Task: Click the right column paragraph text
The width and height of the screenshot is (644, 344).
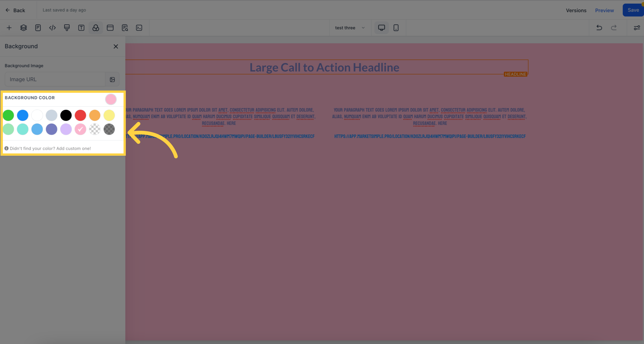Action: pos(430,116)
